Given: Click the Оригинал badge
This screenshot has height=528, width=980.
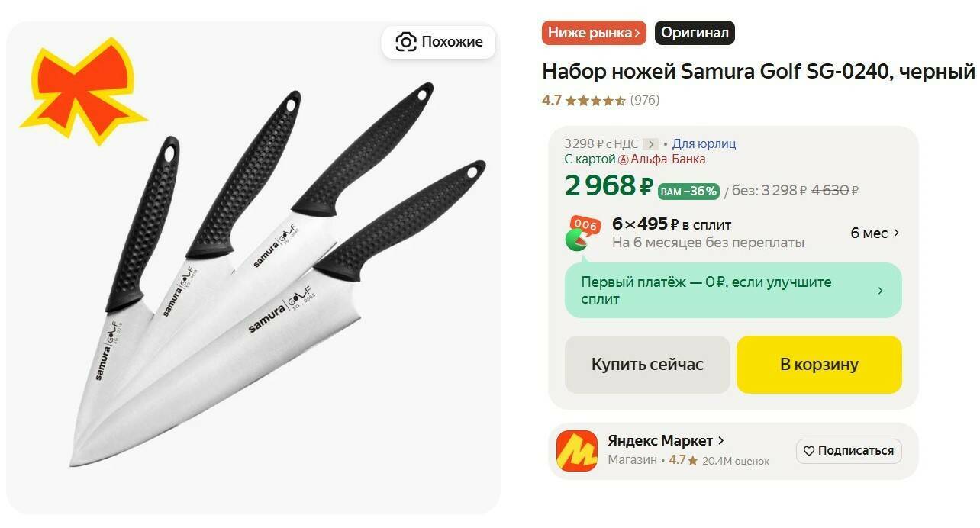Looking at the screenshot, I should tap(695, 33).
